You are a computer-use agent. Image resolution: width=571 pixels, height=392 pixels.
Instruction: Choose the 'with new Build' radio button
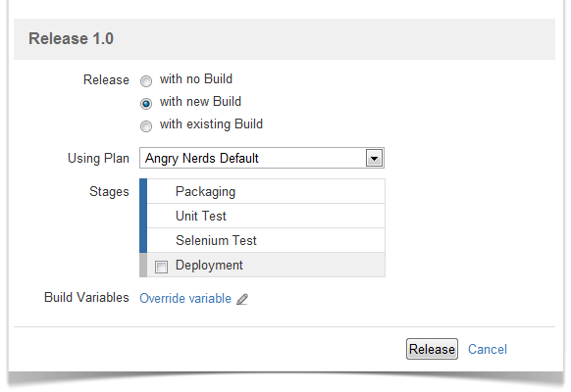[146, 104]
